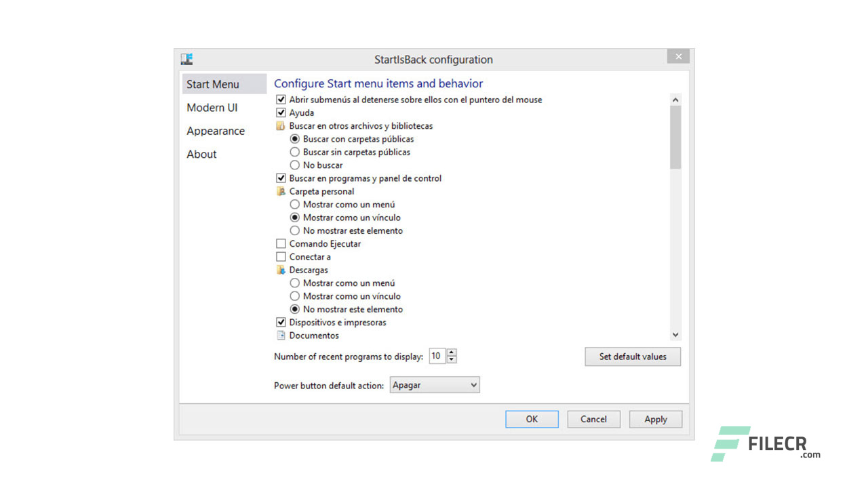Select Buscar con carpetas públicas radio button
Image resolution: width=868 pixels, height=488 pixels.
click(x=294, y=139)
